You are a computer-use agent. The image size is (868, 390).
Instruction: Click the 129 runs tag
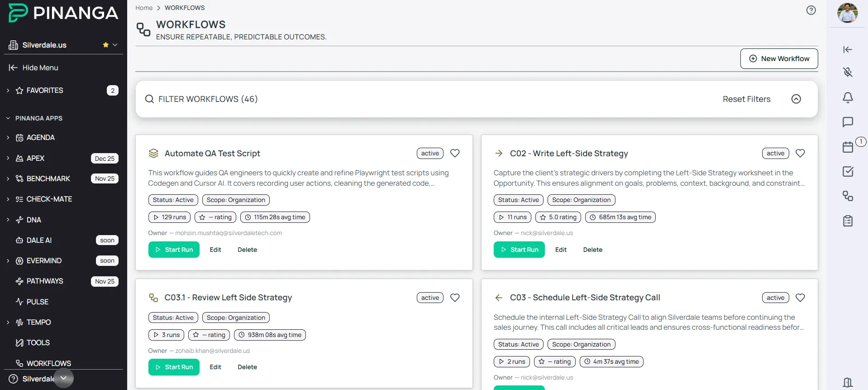pos(169,217)
